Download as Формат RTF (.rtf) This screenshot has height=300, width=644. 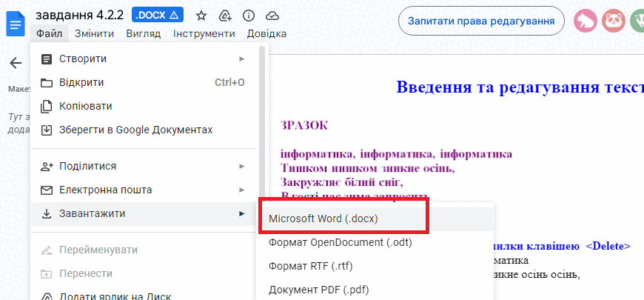(x=375, y=267)
